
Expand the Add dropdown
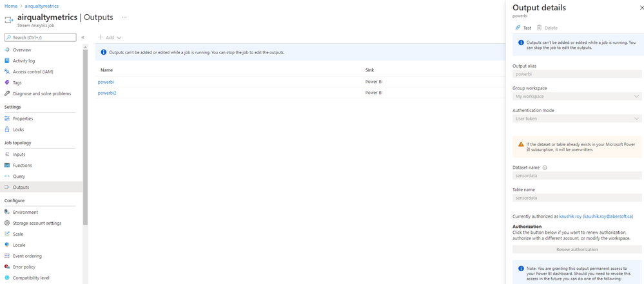point(110,37)
